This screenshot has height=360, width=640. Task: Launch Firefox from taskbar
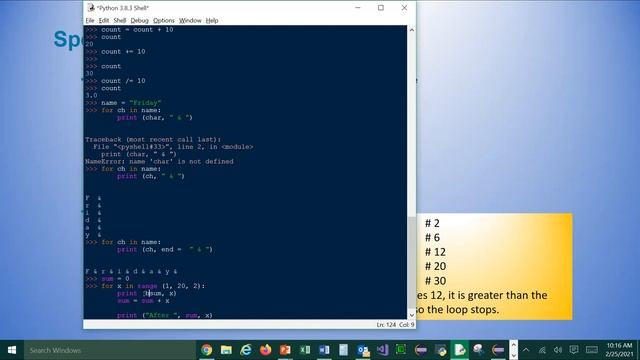click(x=265, y=350)
